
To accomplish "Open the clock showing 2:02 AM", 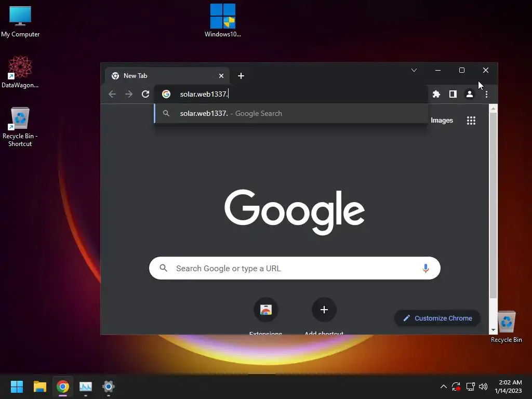I will click(509, 387).
